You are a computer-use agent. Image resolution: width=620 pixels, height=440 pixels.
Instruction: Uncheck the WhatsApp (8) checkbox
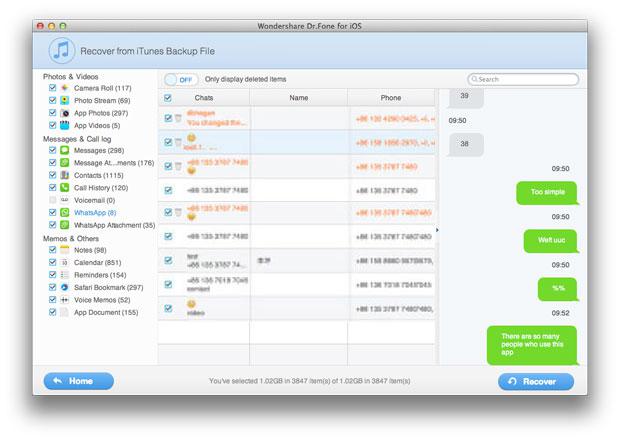(52, 212)
